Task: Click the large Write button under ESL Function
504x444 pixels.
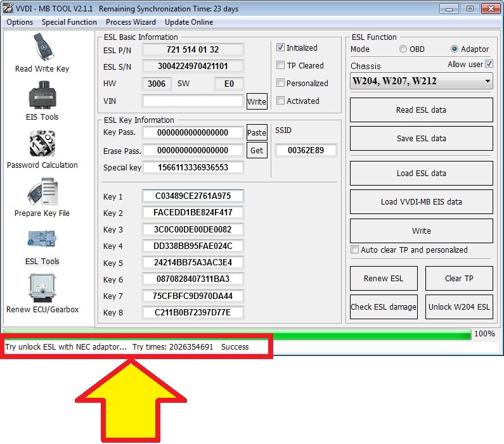Action: point(421,231)
